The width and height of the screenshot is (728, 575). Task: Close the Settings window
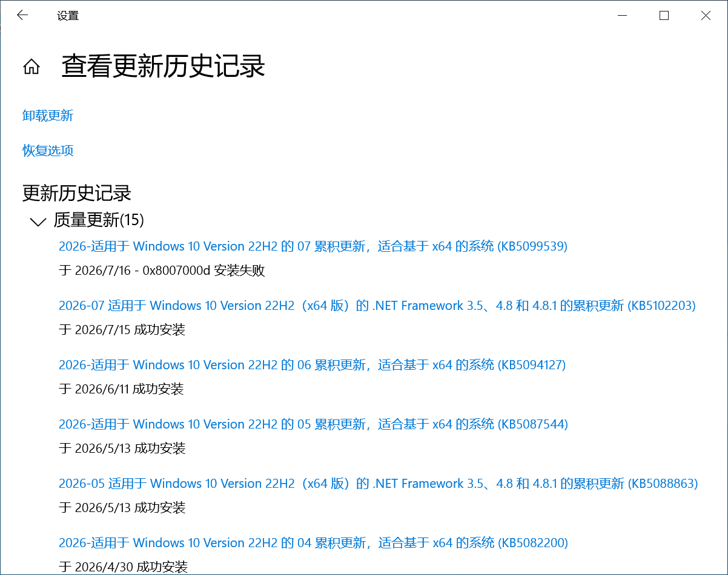point(706,16)
